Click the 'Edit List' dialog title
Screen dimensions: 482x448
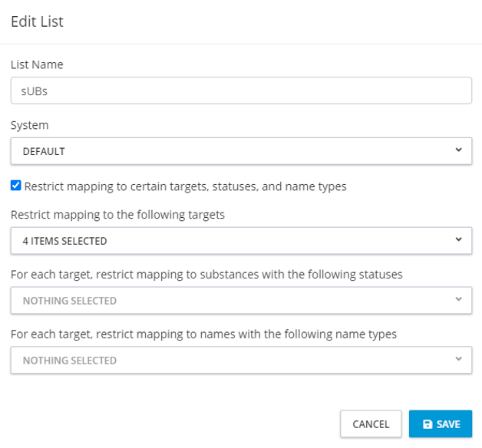click(37, 21)
